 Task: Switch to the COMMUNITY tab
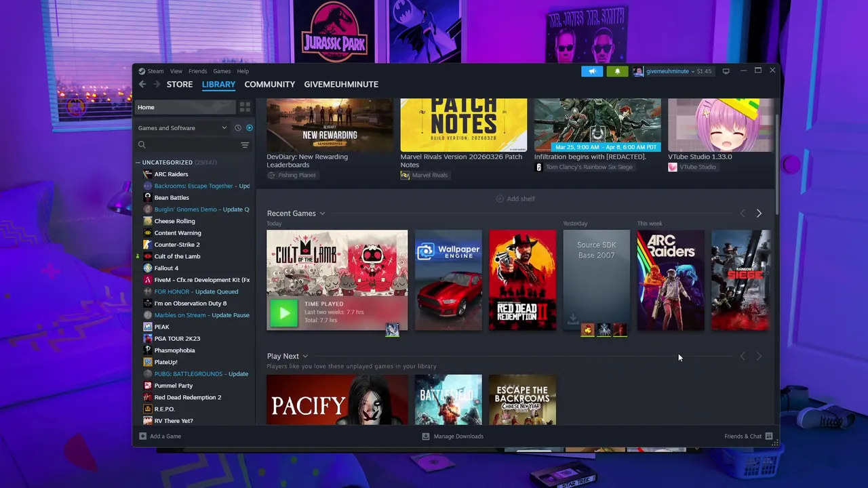coord(270,84)
